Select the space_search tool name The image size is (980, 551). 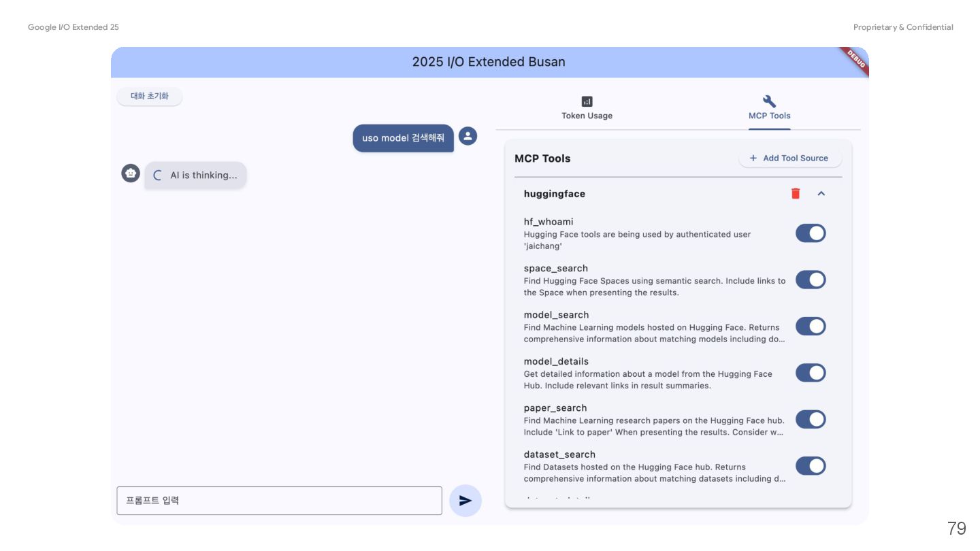click(556, 268)
